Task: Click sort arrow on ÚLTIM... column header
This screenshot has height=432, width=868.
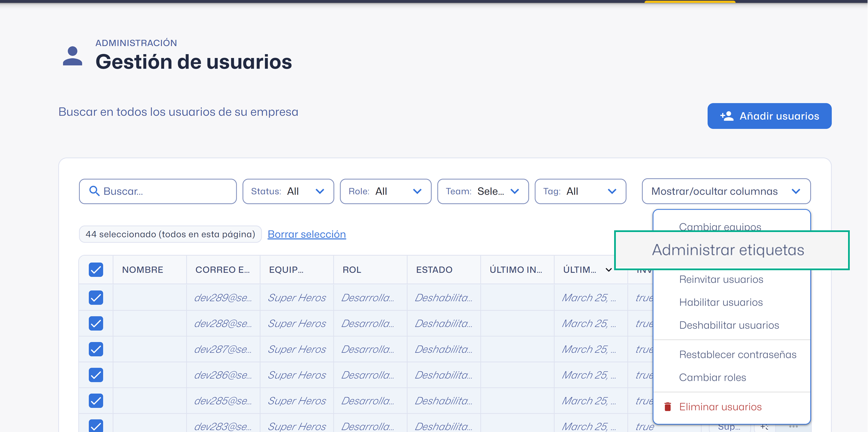Action: click(x=608, y=270)
